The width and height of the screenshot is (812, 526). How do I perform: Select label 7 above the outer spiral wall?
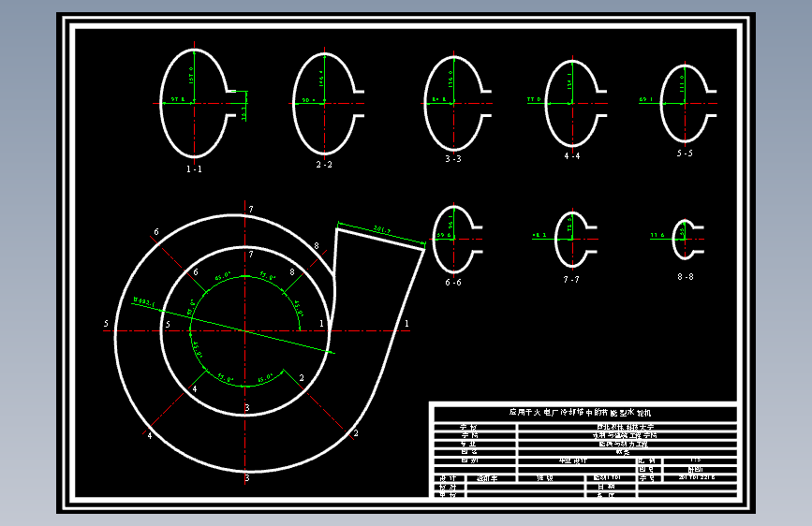(x=251, y=209)
